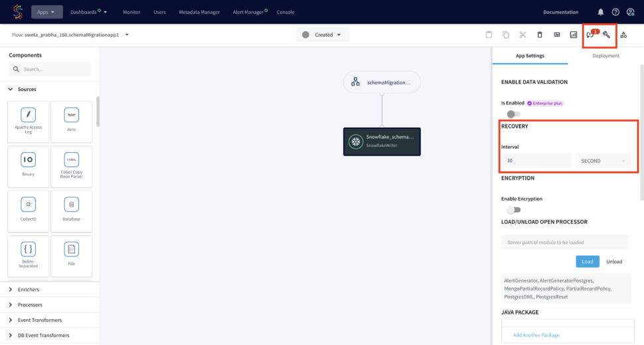This screenshot has height=345, width=644.
Task: Toggle the Enable Encryption switch
Action: tap(513, 210)
